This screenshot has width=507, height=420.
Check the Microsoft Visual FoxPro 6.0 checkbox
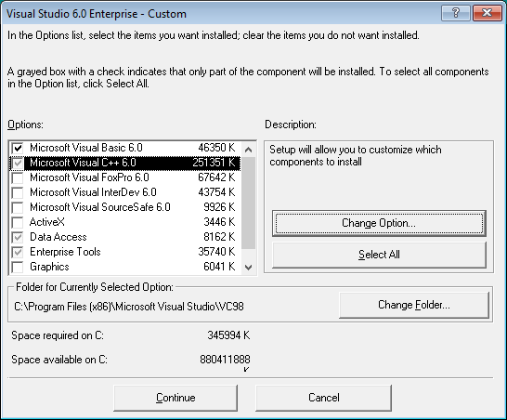coord(18,178)
